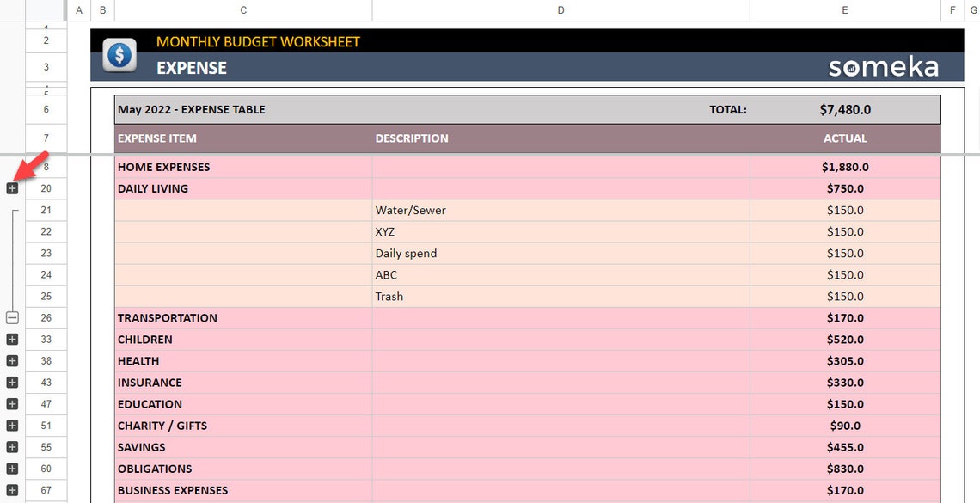980x503 pixels.
Task: Select the SAVINGS cell
Action: tap(243, 447)
